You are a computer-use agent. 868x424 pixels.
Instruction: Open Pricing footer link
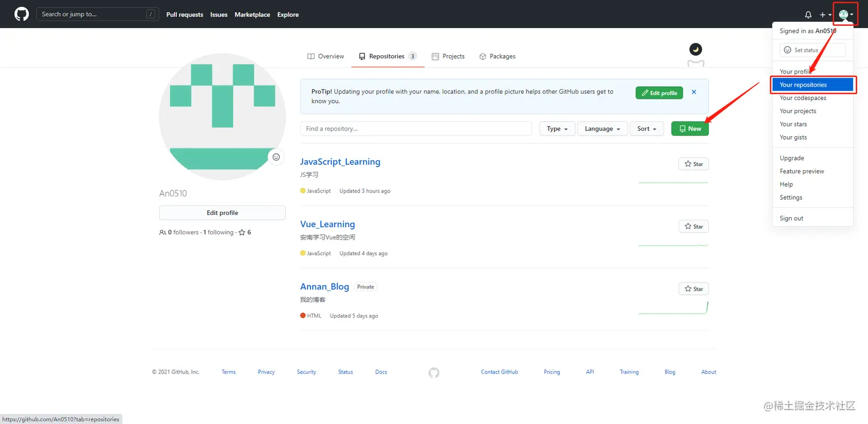point(552,372)
